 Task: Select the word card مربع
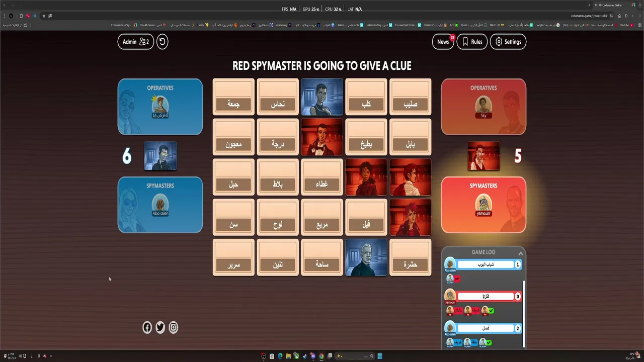point(322,218)
